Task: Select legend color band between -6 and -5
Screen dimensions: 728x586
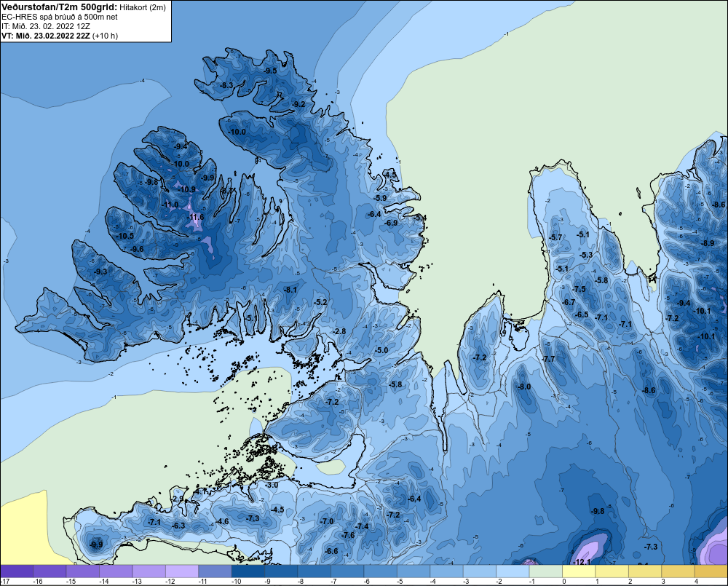Action: pos(380,571)
